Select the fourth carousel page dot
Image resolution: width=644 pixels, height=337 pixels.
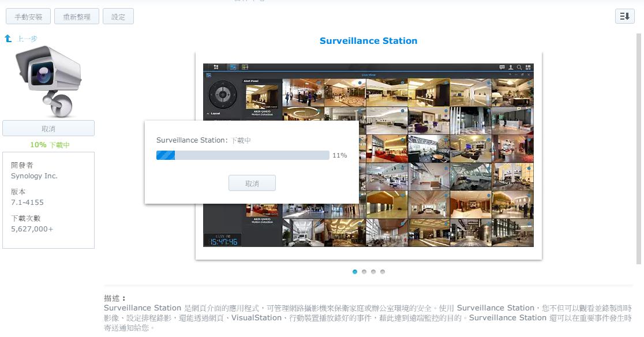(x=383, y=272)
